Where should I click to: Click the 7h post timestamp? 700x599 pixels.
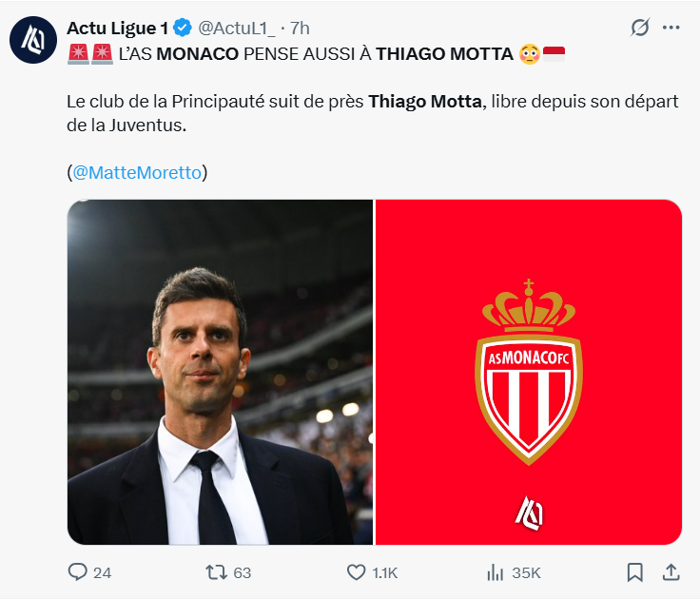[x=299, y=29]
